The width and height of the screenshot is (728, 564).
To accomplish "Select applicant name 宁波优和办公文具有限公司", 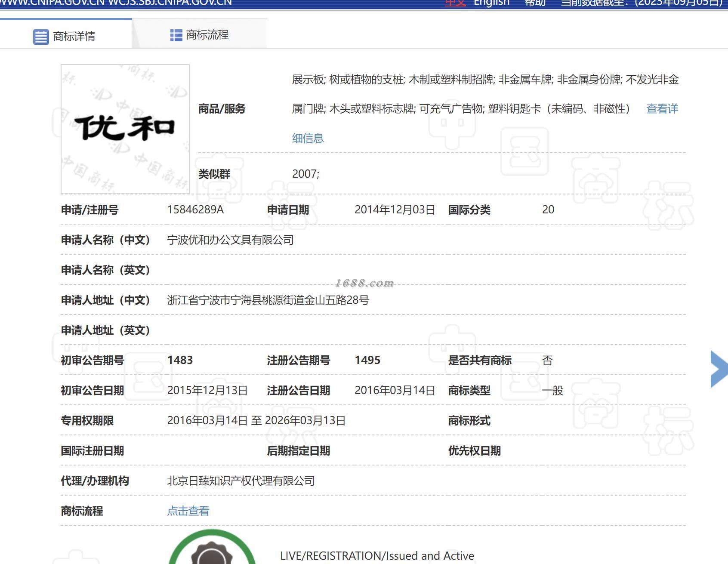I will pos(230,240).
